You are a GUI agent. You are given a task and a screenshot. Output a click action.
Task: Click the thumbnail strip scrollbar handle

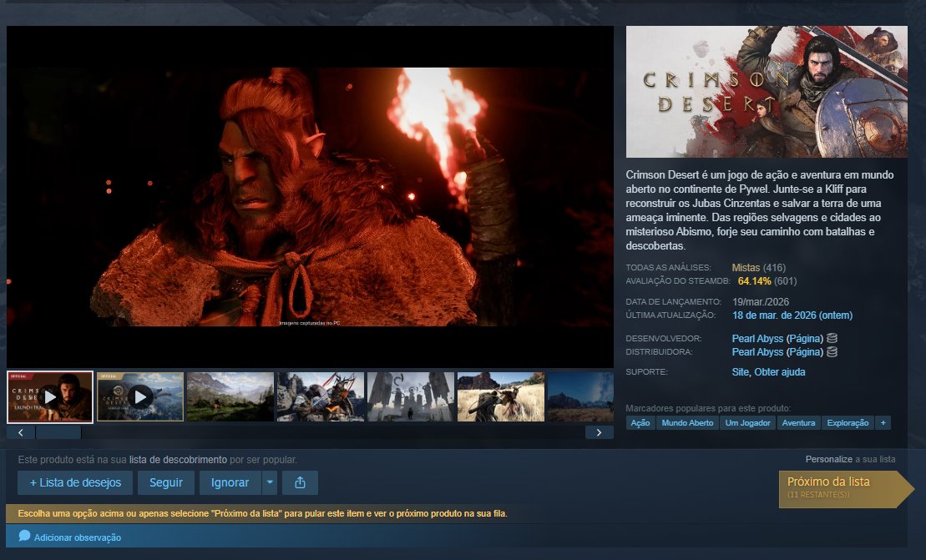[x=58, y=432]
